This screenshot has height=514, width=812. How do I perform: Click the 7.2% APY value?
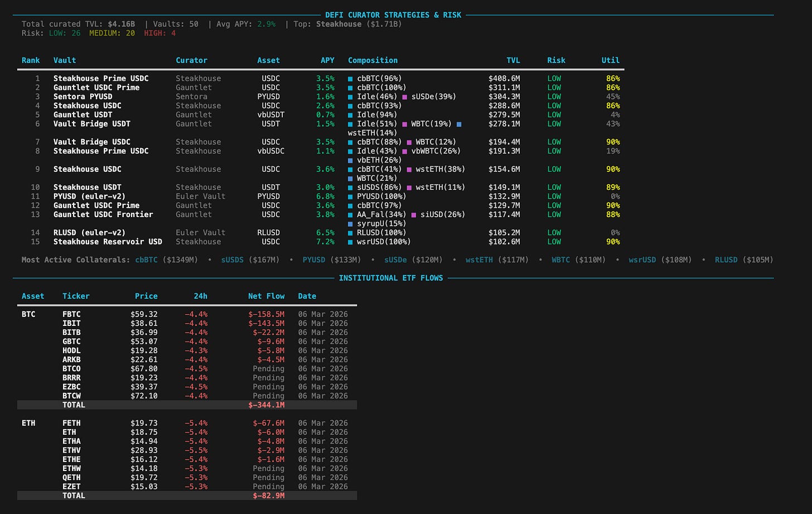[x=325, y=242]
